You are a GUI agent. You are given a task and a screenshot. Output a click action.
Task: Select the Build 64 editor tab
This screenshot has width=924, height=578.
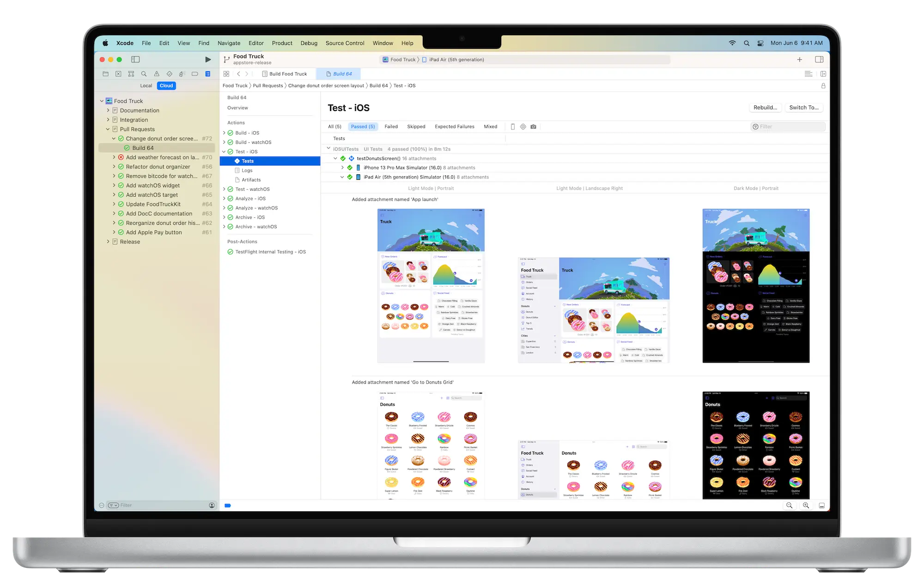click(x=339, y=74)
